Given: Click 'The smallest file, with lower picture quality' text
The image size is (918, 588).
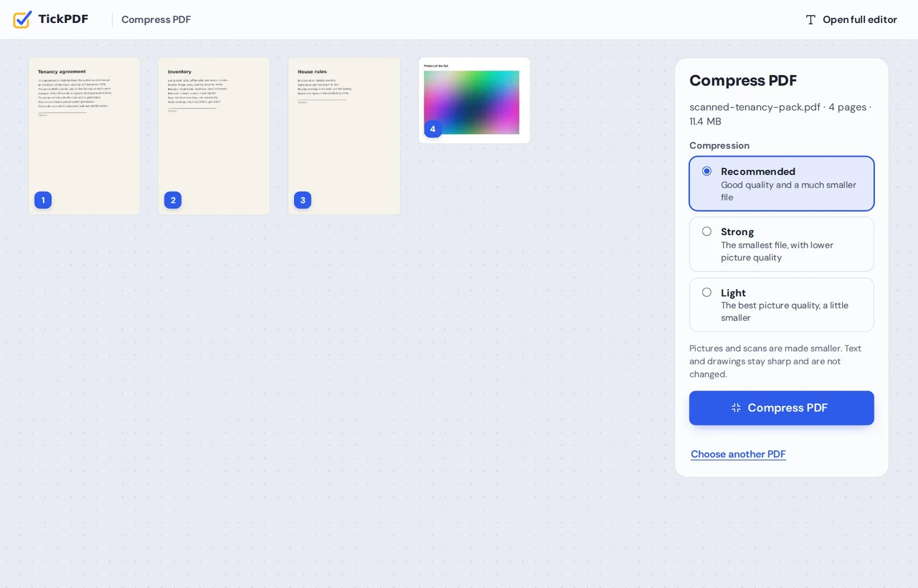Looking at the screenshot, I should coord(777,251).
